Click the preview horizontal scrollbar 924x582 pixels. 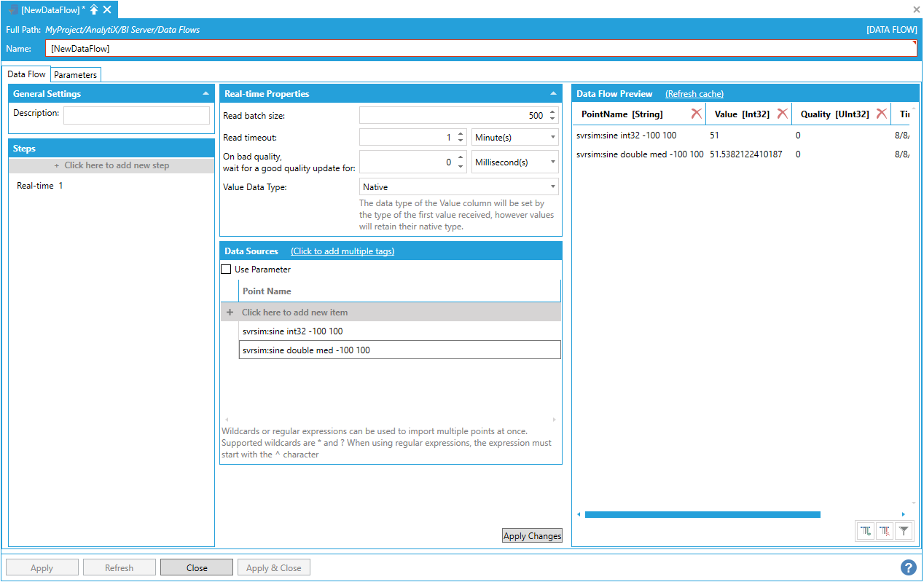[x=702, y=514]
